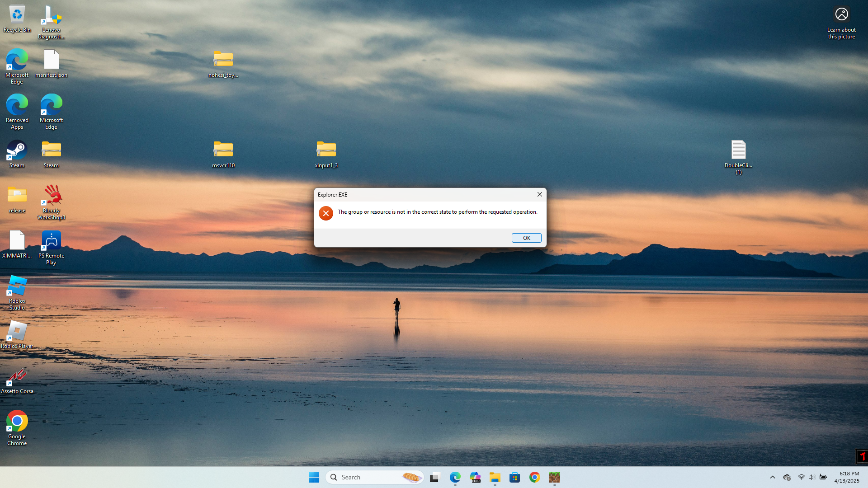The width and height of the screenshot is (868, 488).
Task: Open Microsoft Store from the taskbar
Action: point(515,477)
